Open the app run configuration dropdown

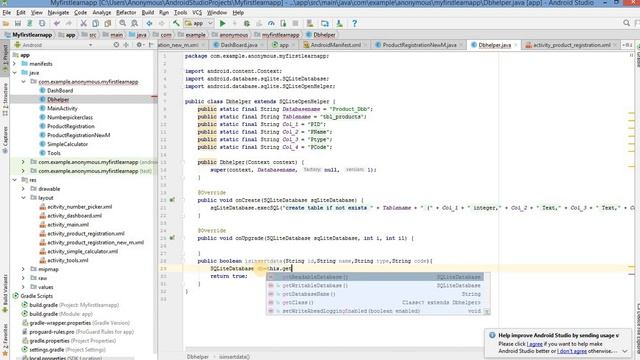pos(199,24)
